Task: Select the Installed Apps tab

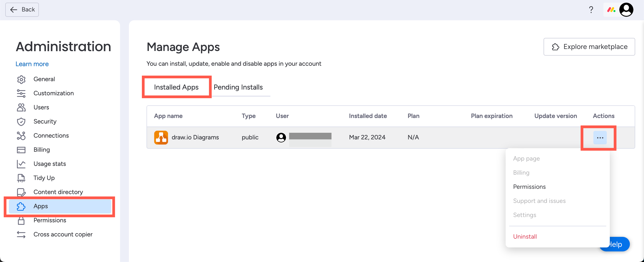Action: pyautogui.click(x=176, y=87)
